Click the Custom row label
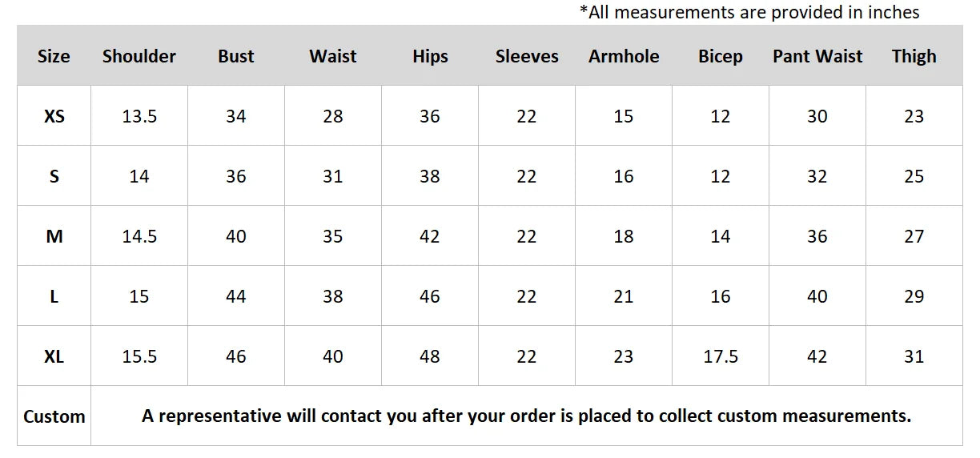Screen dimensions: 980x458 pos(54,416)
